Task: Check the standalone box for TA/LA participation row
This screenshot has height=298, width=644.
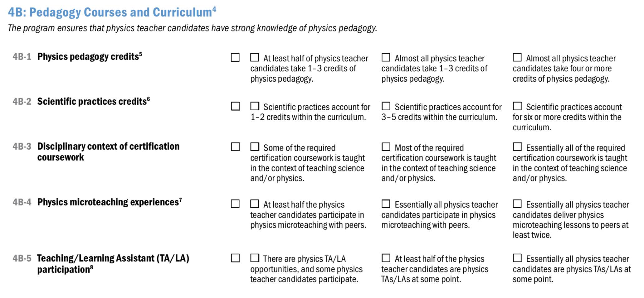Action: coord(235,258)
